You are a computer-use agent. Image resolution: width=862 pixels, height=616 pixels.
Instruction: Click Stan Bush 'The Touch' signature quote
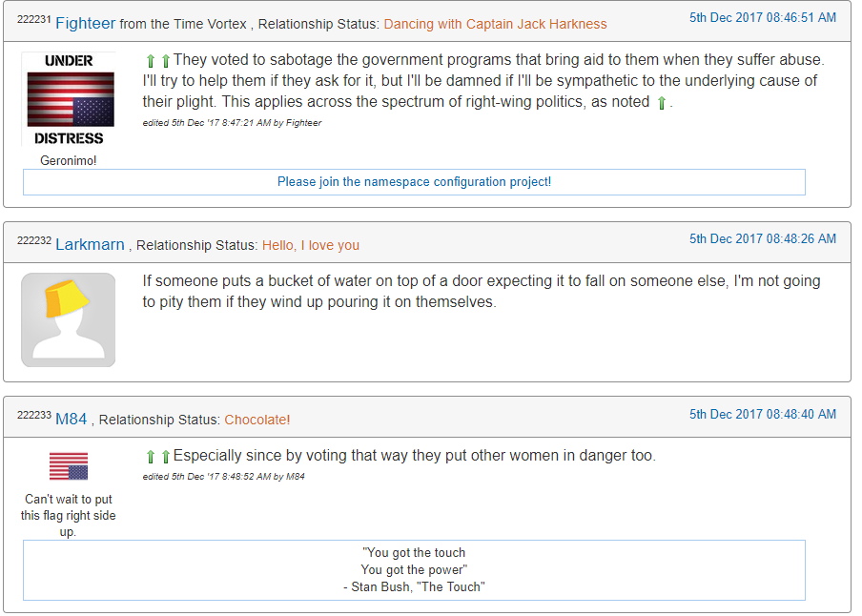414,570
